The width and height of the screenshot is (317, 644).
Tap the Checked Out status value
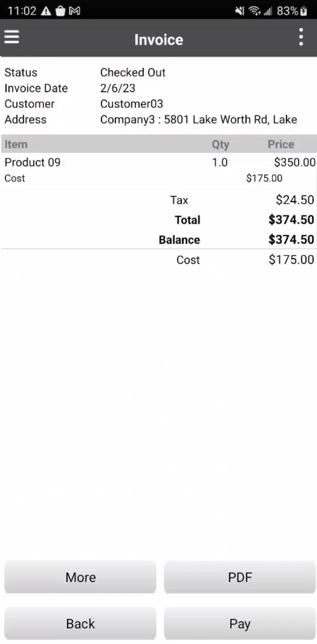(133, 73)
